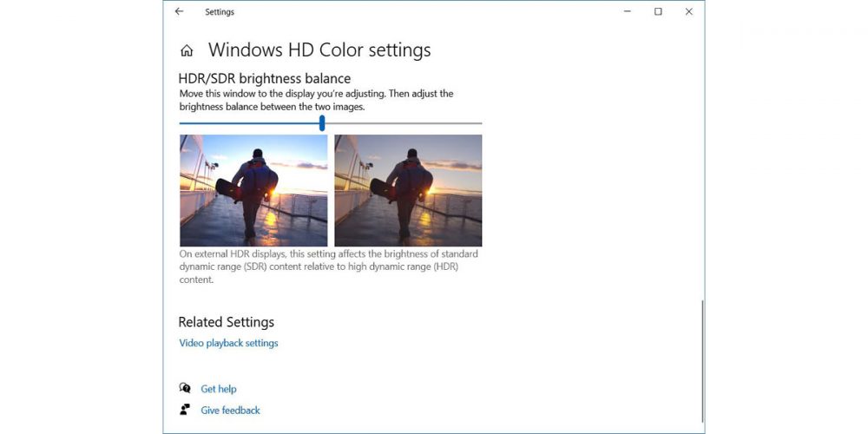Click the Windows HD Color settings heading
Viewport: 868px width, 434px height.
[x=319, y=50]
